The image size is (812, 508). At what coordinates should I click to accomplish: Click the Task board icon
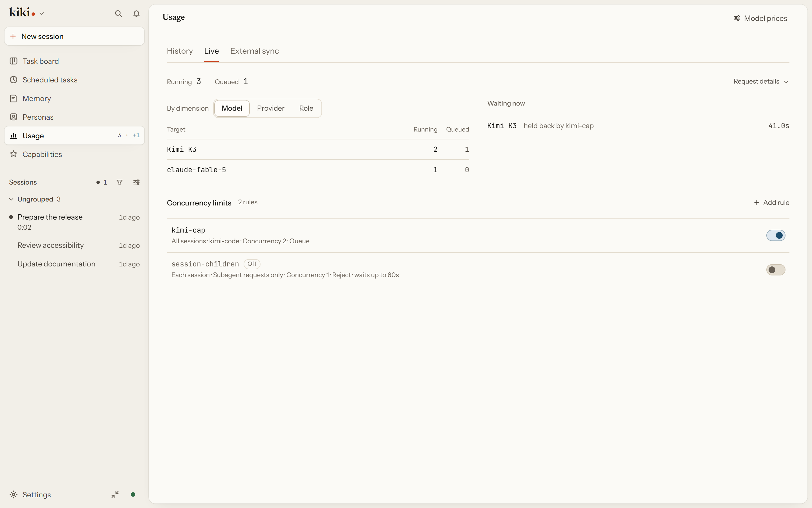point(14,61)
